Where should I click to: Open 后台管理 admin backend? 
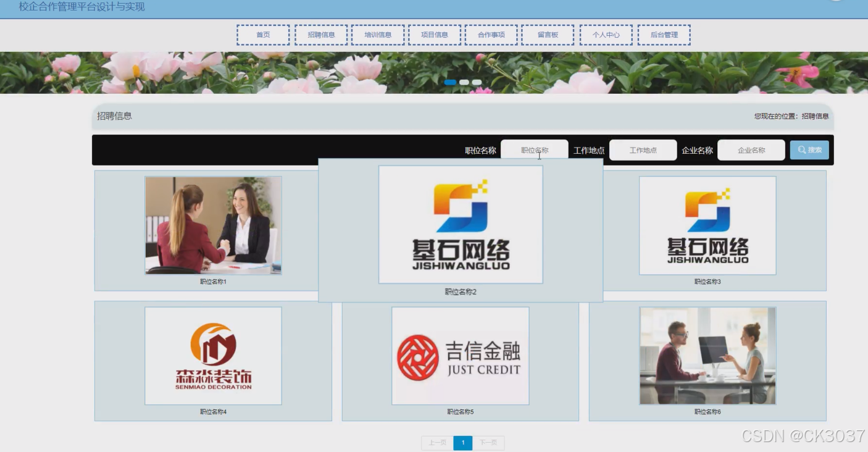[663, 35]
